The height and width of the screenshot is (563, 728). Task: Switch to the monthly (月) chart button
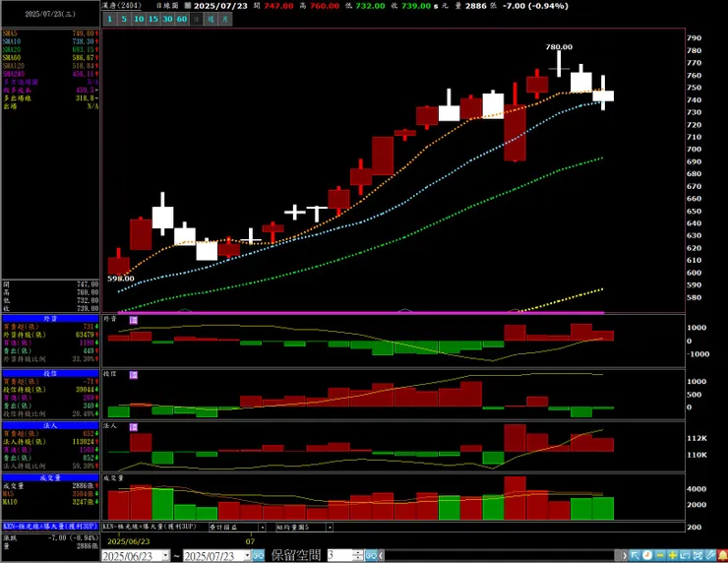(225, 19)
